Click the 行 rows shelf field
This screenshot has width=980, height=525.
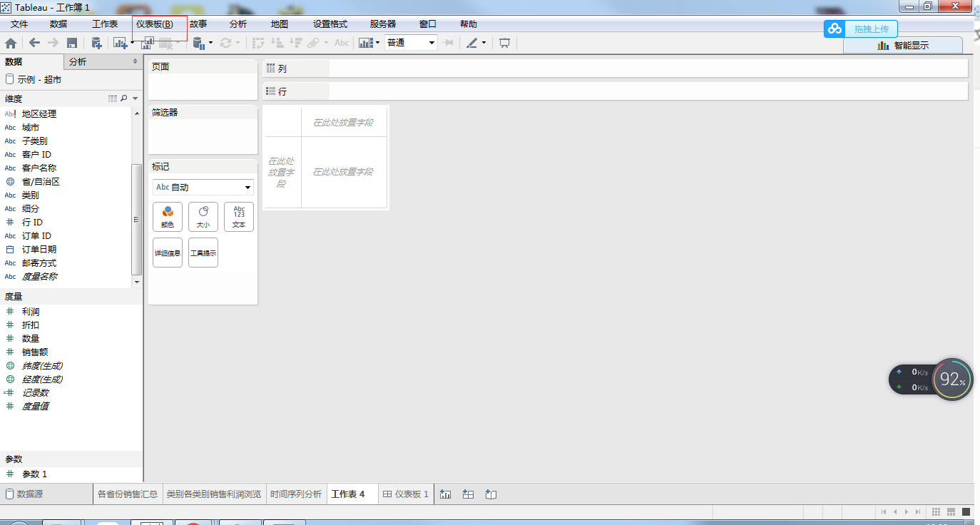615,91
